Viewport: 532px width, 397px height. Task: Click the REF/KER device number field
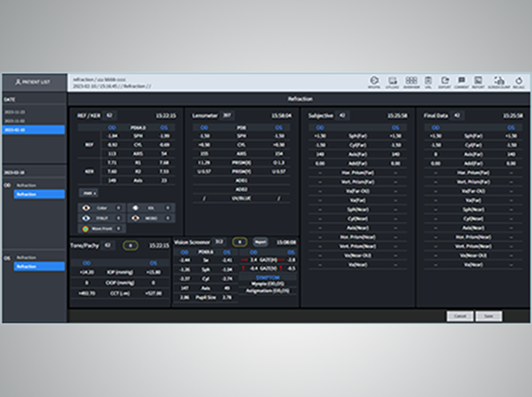pos(110,115)
